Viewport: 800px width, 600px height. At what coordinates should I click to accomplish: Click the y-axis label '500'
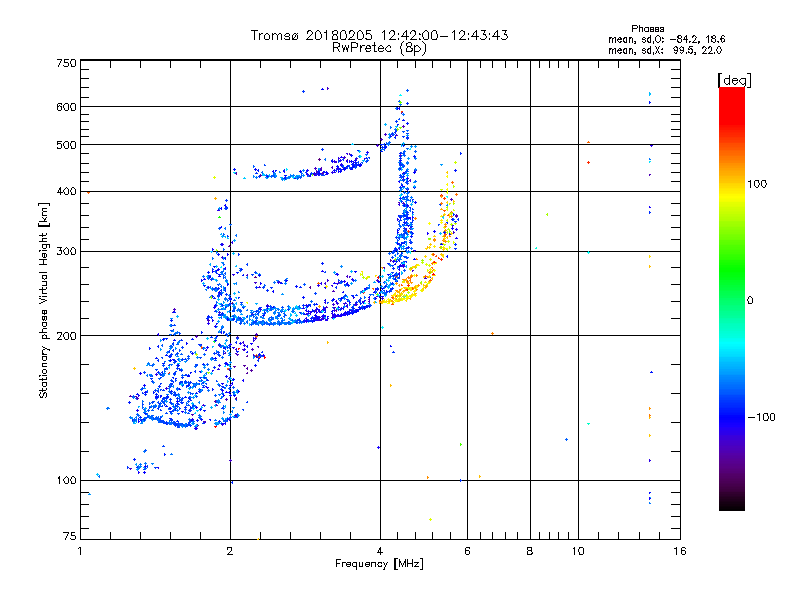(66, 145)
